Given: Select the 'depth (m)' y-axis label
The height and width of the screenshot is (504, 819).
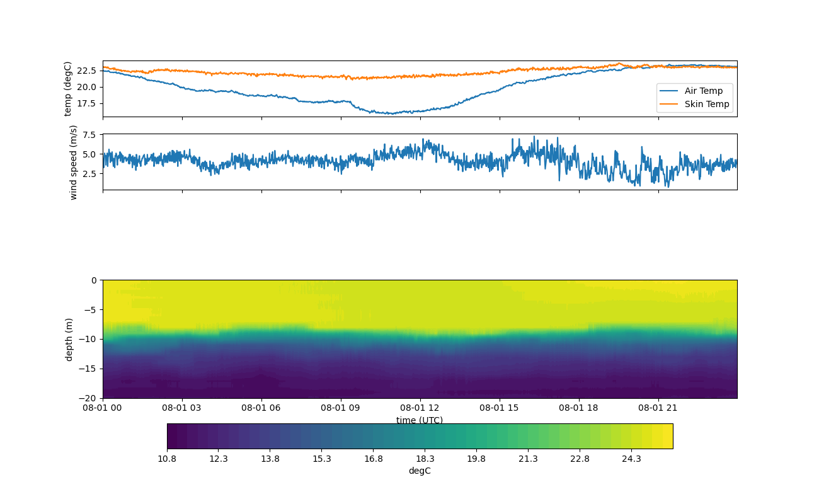Looking at the screenshot, I should point(69,339).
